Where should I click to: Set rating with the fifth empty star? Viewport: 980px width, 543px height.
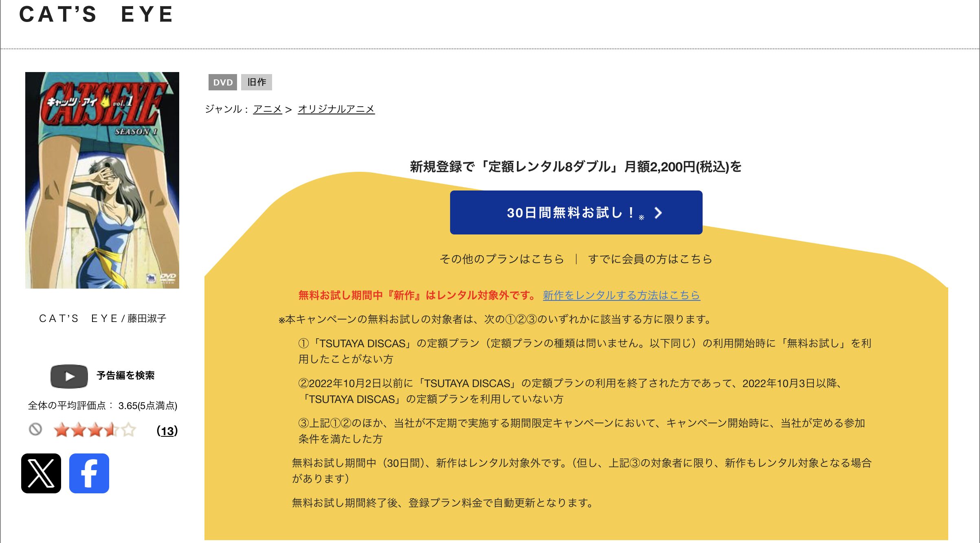(x=128, y=430)
